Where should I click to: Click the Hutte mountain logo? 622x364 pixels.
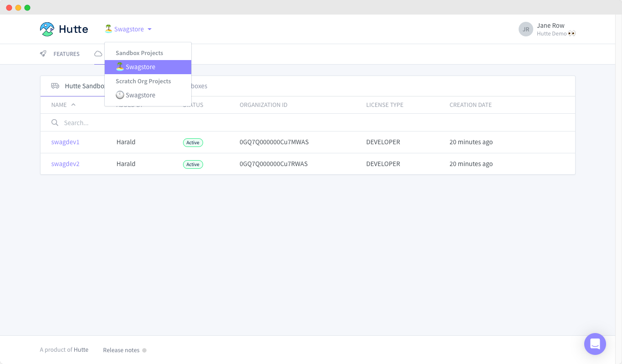tap(47, 29)
